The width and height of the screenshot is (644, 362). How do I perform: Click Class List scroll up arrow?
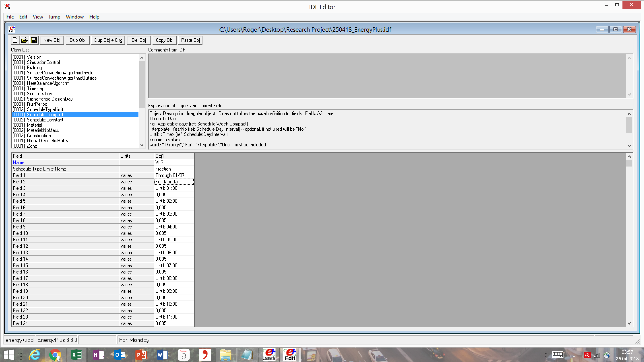pyautogui.click(x=142, y=58)
